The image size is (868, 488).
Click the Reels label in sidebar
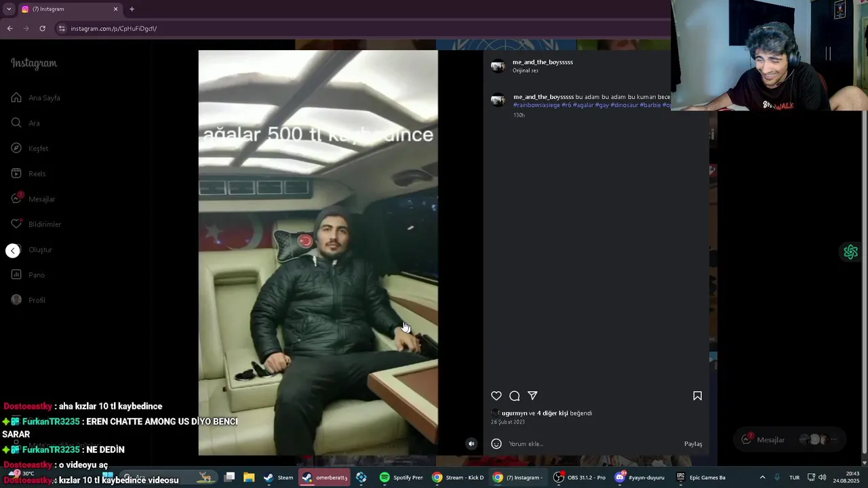pos(37,174)
